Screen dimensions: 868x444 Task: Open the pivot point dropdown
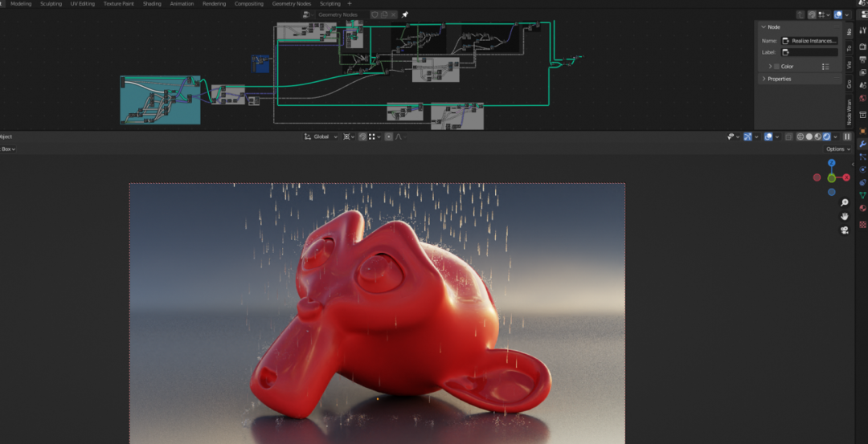click(x=349, y=136)
